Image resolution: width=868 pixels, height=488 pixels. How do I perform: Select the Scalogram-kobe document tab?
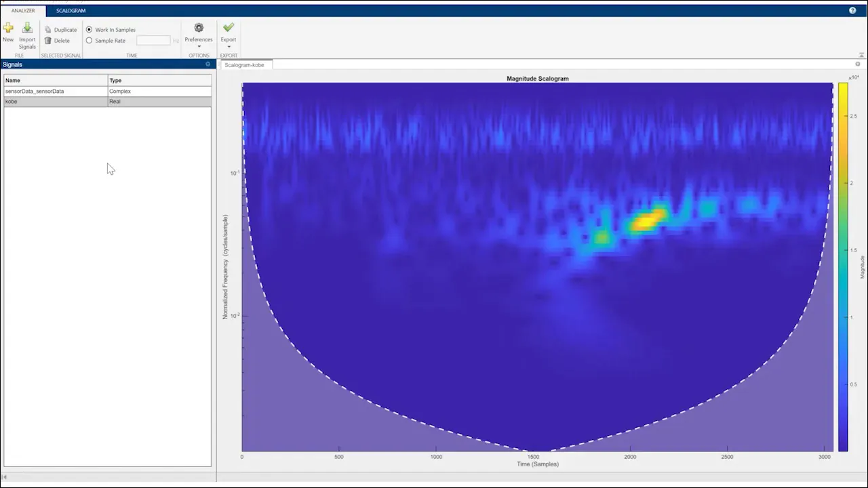[245, 65]
